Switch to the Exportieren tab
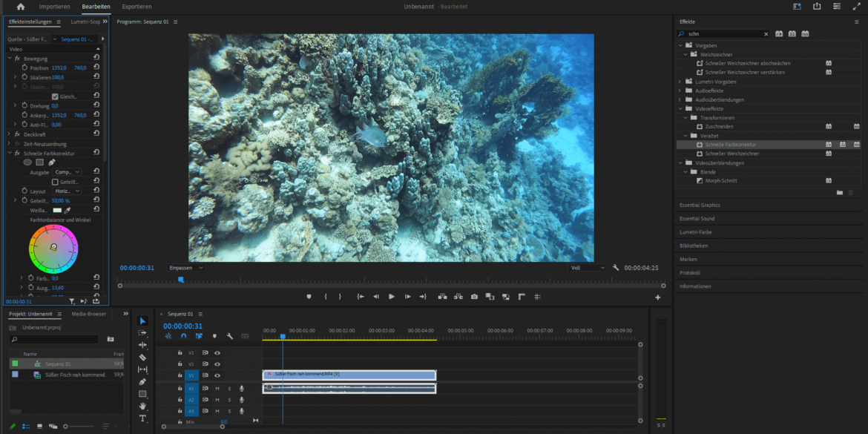The width and height of the screenshot is (868, 434). click(138, 6)
